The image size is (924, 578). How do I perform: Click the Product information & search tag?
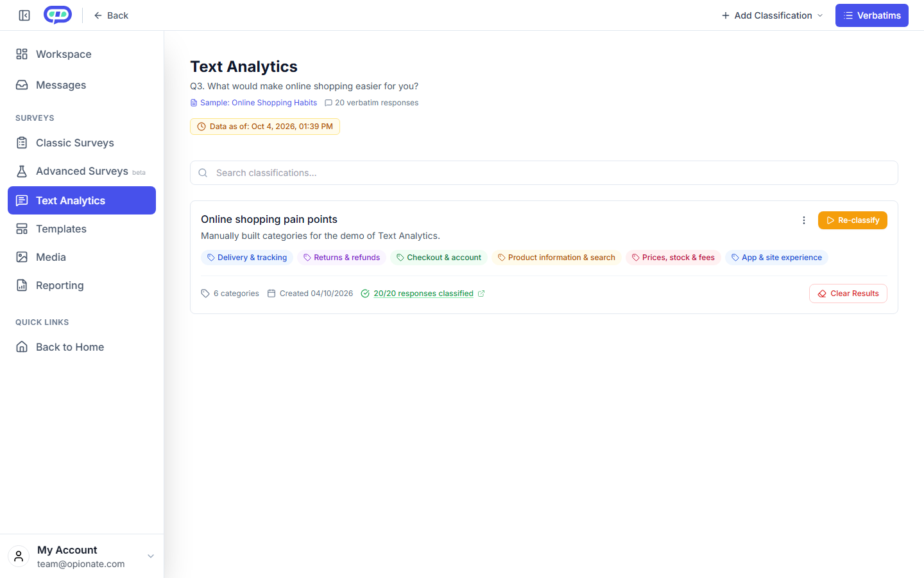coord(556,258)
